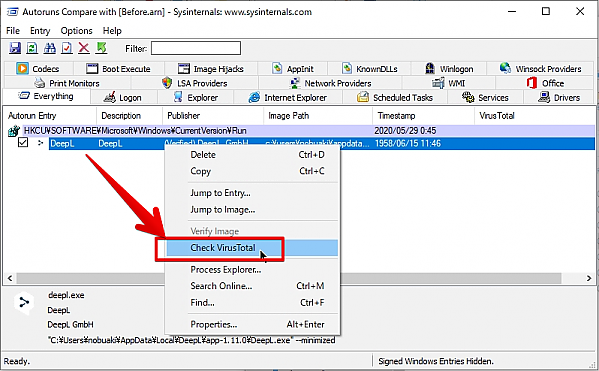Choose Properties... in the context menu

click(252, 324)
